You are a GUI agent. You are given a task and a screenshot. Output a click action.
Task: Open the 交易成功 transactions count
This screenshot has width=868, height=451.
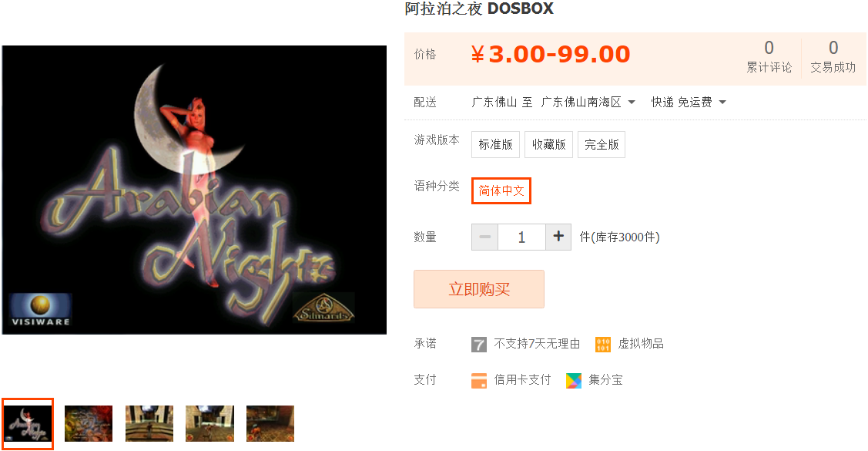pos(833,56)
